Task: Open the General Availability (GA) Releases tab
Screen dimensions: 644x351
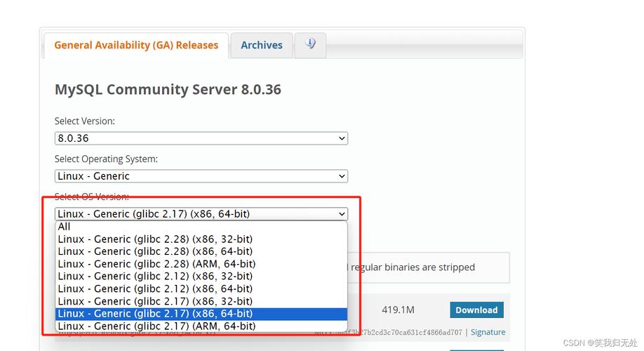Action: (136, 45)
